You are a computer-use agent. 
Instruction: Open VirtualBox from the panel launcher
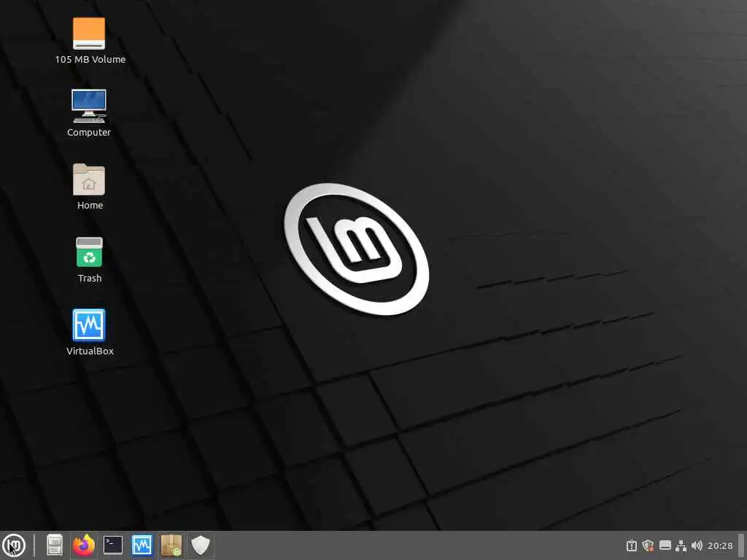142,545
